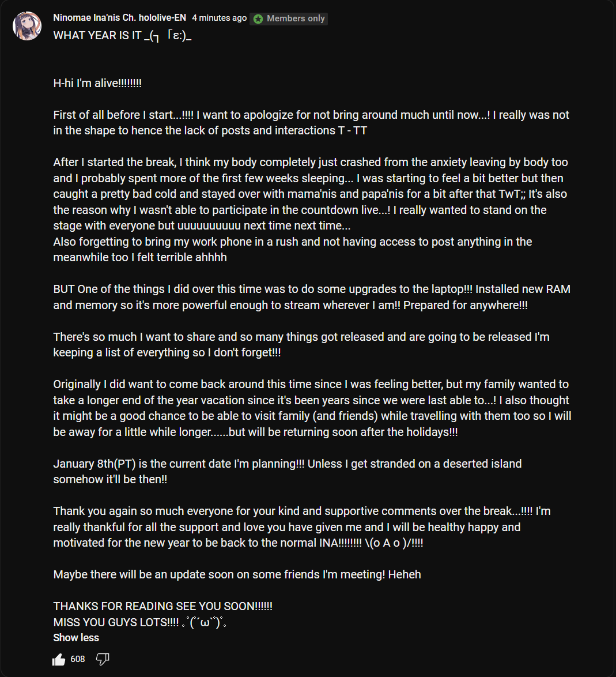616x677 pixels.
Task: Click the 'MISS YOU GUYS LOTS' line
Action: pyautogui.click(x=140, y=622)
